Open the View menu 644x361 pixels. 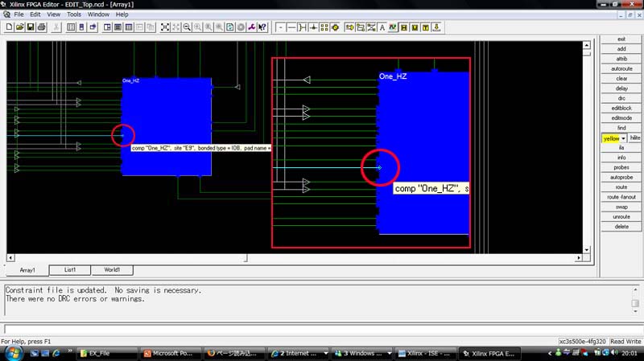click(x=53, y=14)
